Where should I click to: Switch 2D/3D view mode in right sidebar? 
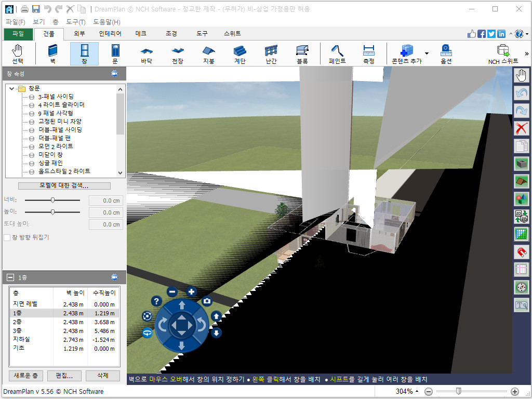tap(522, 217)
